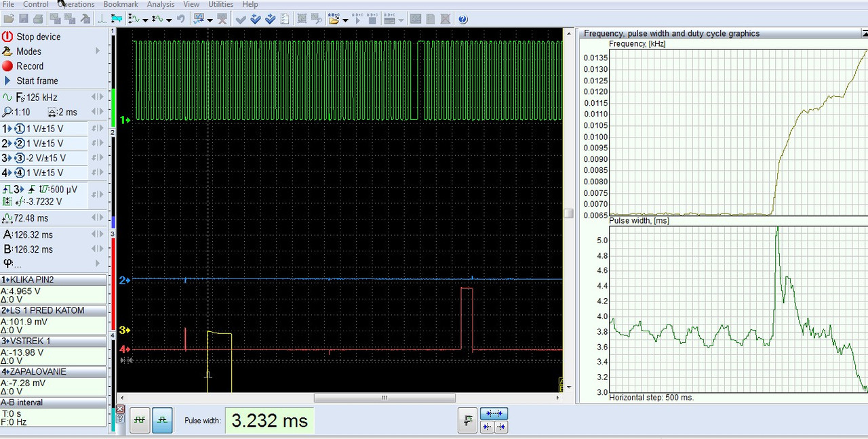Click the left small cursor arrows button

pos(487,427)
